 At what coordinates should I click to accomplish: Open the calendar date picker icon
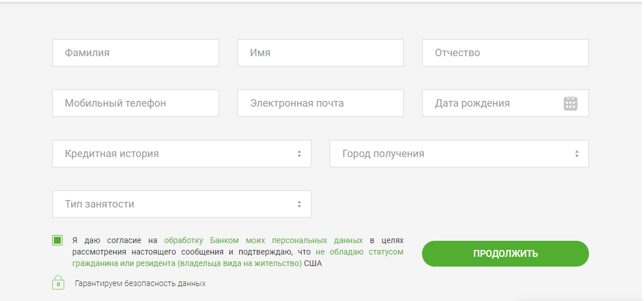(570, 103)
